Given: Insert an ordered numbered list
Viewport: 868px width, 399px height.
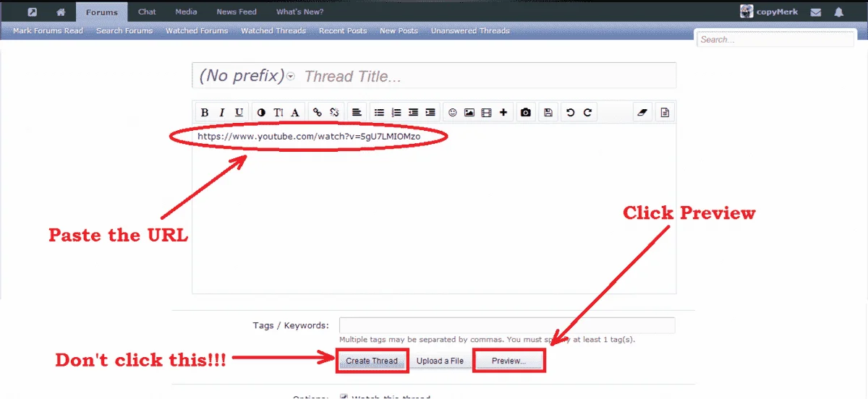Looking at the screenshot, I should point(396,113).
